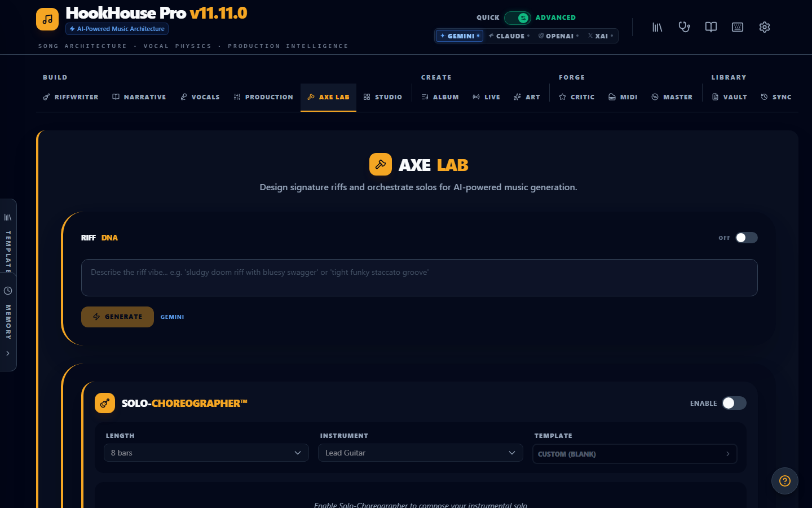Open the documentation book icon
This screenshot has width=812, height=508.
[710, 27]
